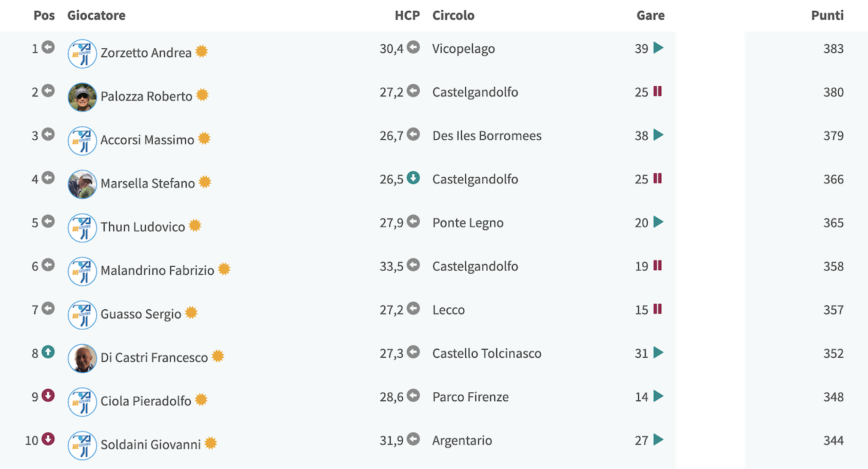Click Di Castri Francesco's profile photo

[82, 358]
